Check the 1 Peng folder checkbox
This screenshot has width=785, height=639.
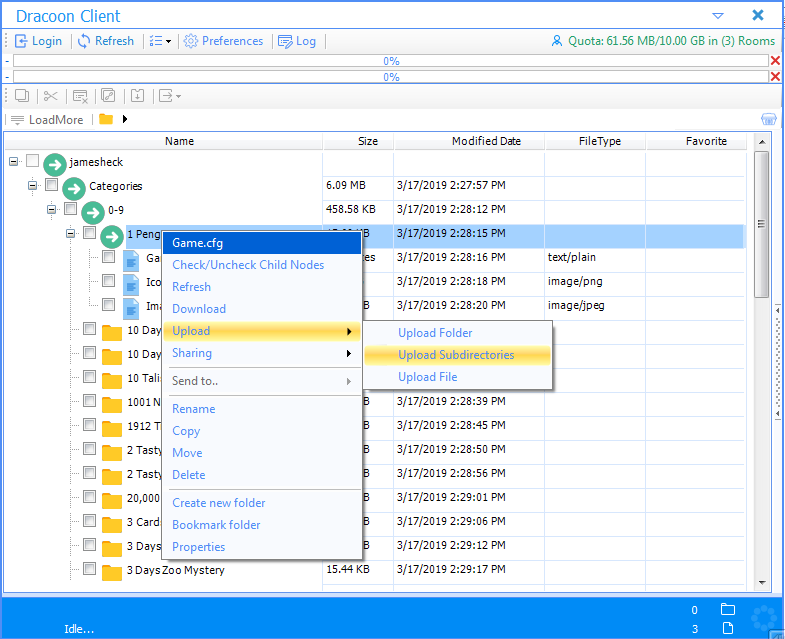(x=90, y=232)
